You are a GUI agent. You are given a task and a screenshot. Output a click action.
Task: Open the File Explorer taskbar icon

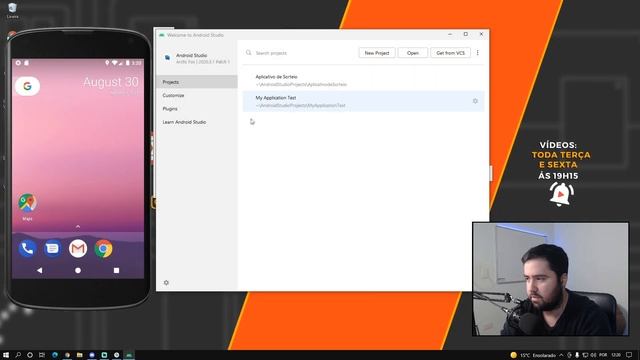[80, 355]
